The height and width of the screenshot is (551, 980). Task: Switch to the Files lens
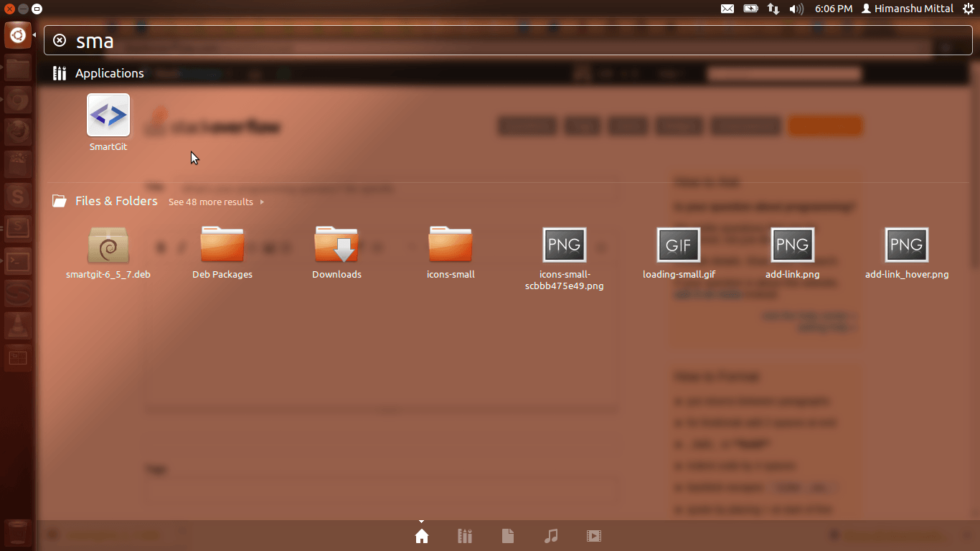pos(508,536)
